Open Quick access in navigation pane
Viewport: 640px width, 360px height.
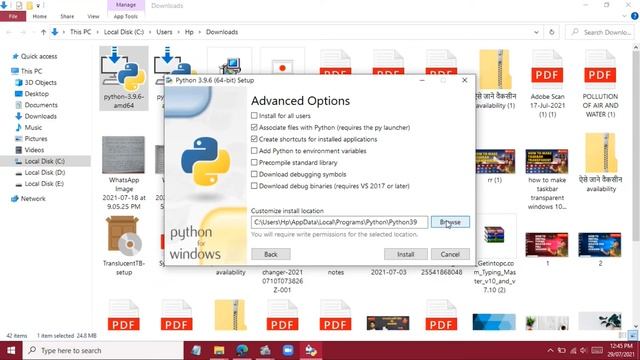39,56
